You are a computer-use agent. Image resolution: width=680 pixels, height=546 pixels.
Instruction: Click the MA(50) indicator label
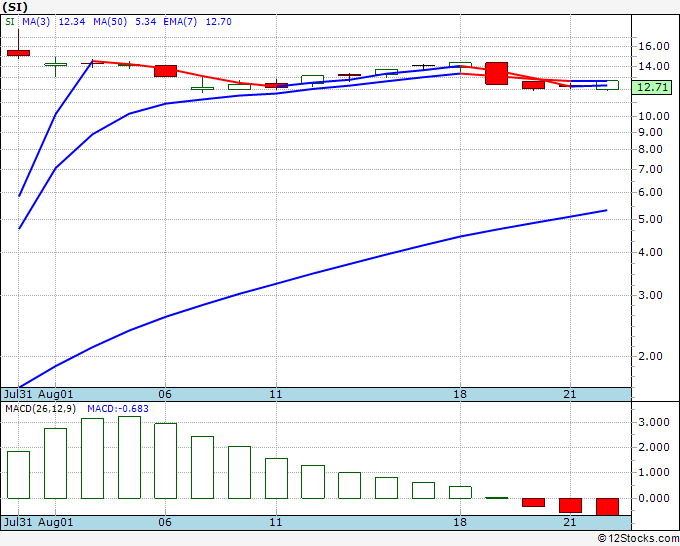pyautogui.click(x=110, y=22)
